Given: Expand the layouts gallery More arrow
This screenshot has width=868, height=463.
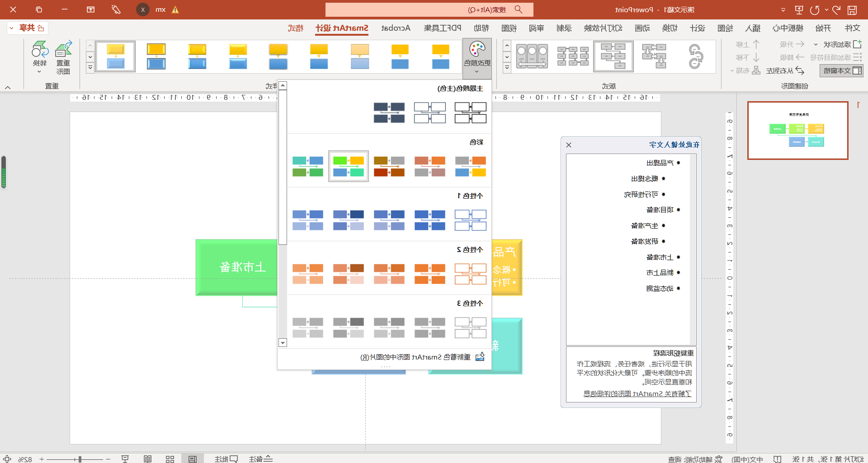Looking at the screenshot, I should pos(507,68).
